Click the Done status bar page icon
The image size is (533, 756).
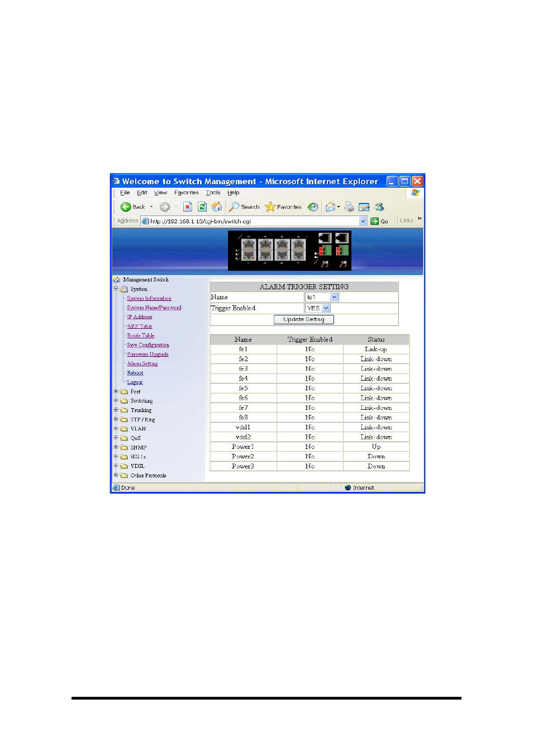tap(116, 487)
